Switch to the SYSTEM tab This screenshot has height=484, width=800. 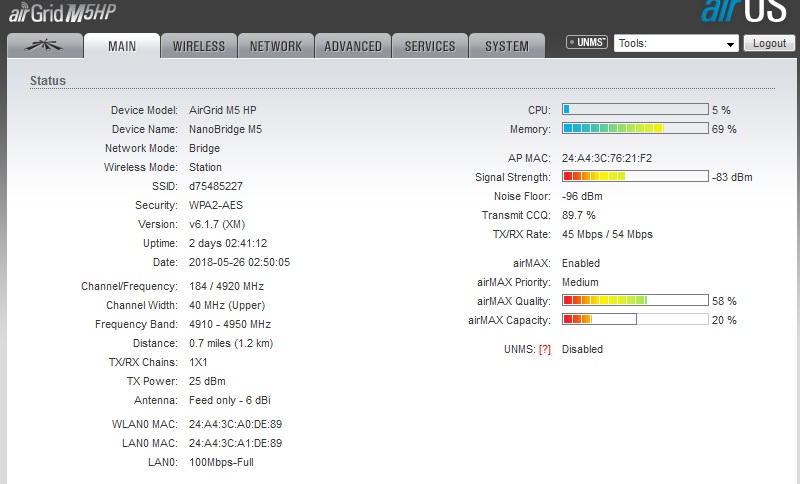click(x=507, y=46)
